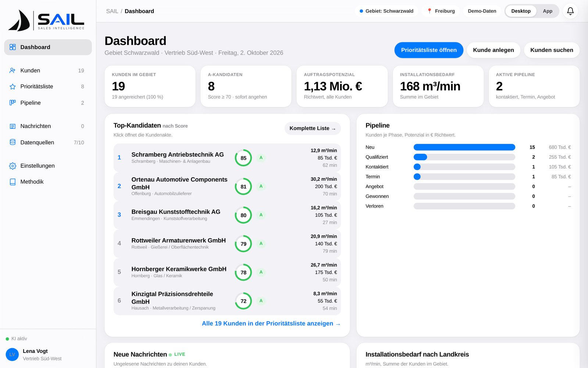Switch to App view
This screenshot has width=588, height=368.
pos(548,11)
